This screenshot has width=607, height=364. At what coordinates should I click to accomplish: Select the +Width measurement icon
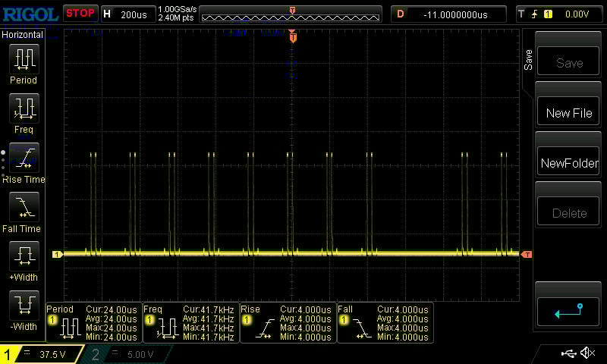point(24,256)
